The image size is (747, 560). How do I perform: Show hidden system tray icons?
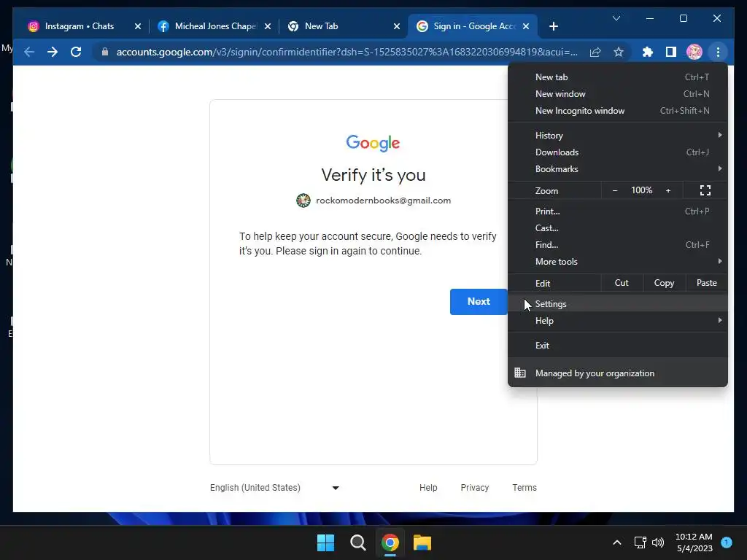coord(617,542)
